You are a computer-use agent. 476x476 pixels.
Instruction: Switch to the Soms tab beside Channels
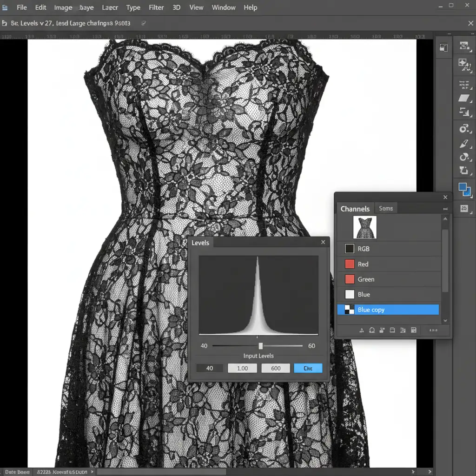click(386, 208)
